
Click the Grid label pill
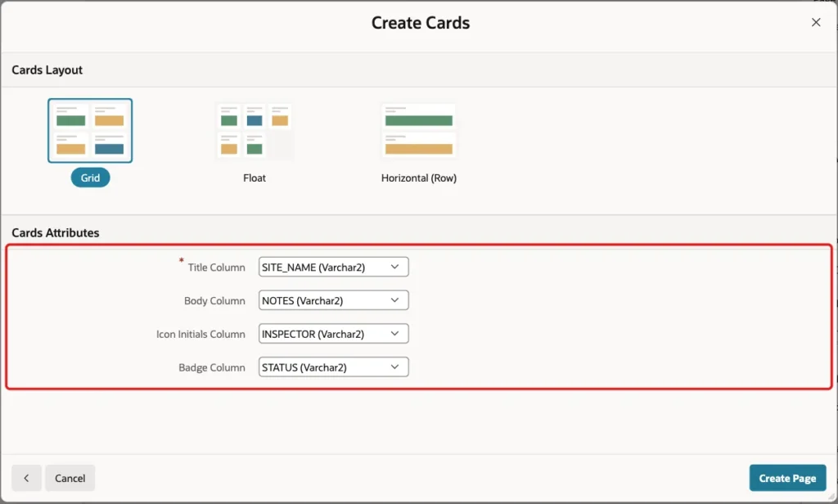pos(90,178)
